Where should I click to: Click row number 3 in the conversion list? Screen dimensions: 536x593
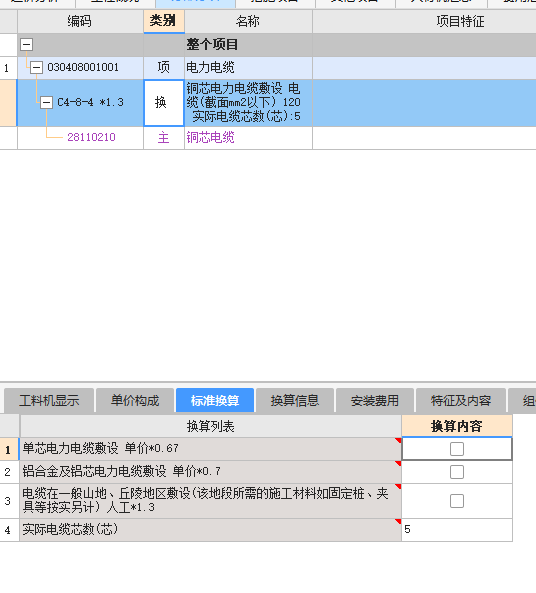point(8,501)
